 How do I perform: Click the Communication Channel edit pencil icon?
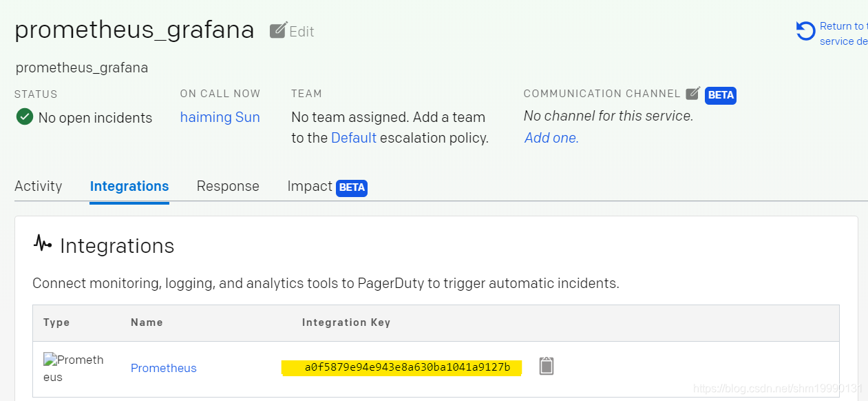click(x=693, y=93)
